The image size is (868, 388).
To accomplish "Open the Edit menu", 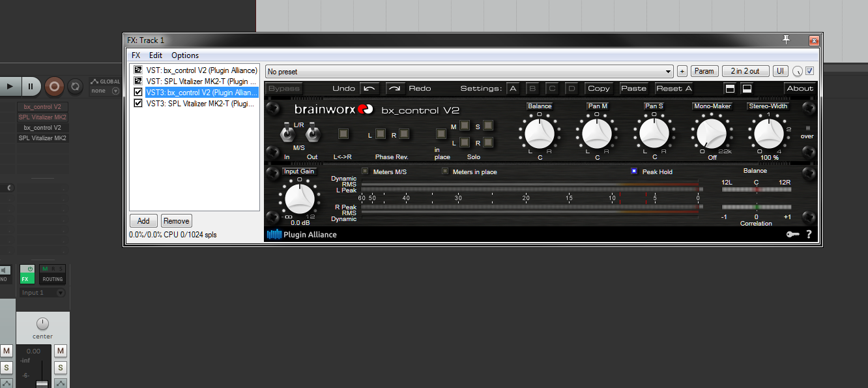I will [x=156, y=55].
